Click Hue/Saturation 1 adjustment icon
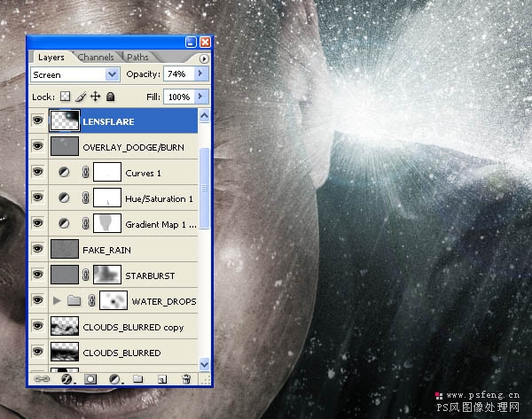 64,198
